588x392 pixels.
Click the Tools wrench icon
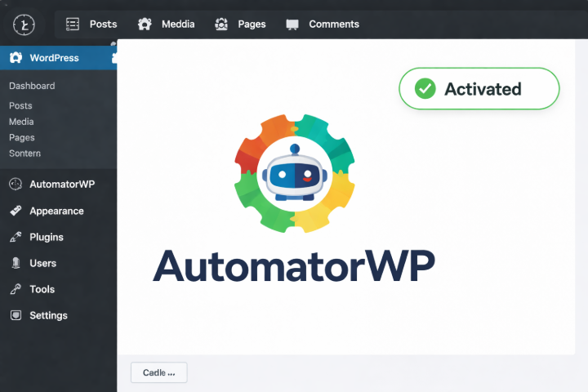click(x=16, y=289)
